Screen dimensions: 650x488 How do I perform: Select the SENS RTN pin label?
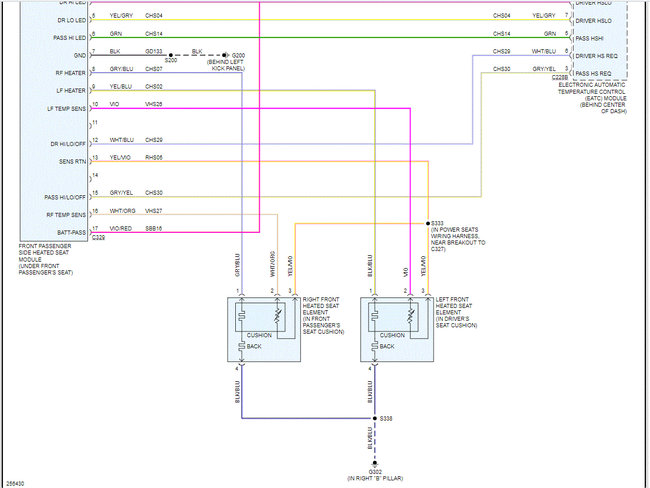point(72,161)
